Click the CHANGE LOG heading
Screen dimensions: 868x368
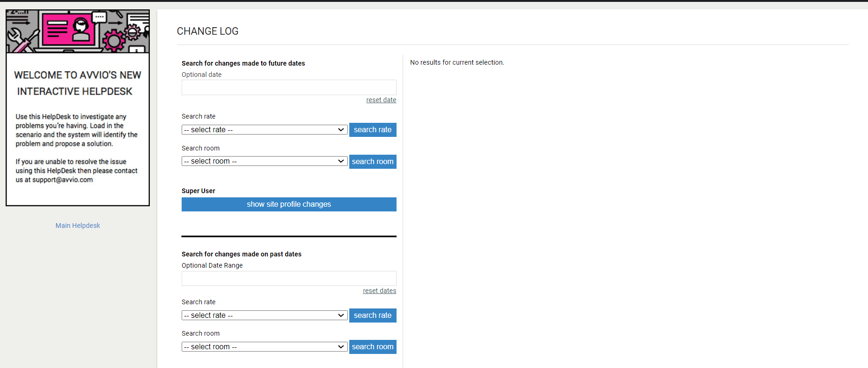pyautogui.click(x=207, y=31)
